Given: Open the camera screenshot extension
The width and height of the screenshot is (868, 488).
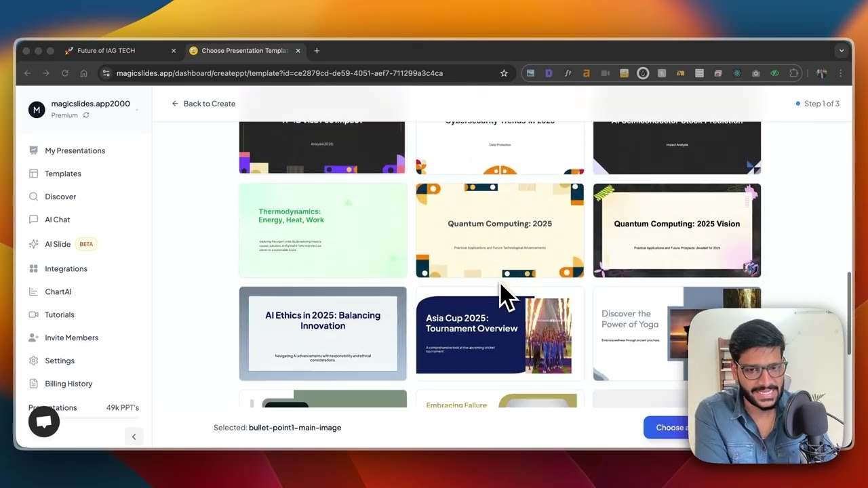Looking at the screenshot, I should pyautogui.click(x=755, y=73).
